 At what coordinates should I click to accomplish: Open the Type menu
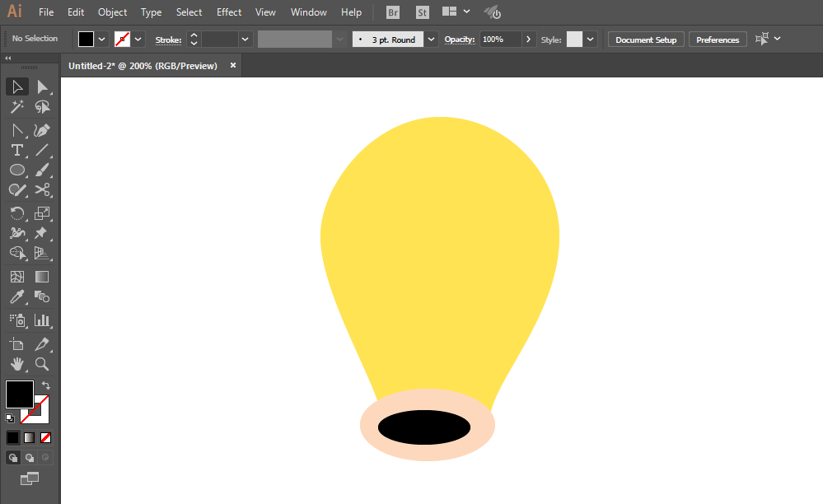tap(151, 12)
